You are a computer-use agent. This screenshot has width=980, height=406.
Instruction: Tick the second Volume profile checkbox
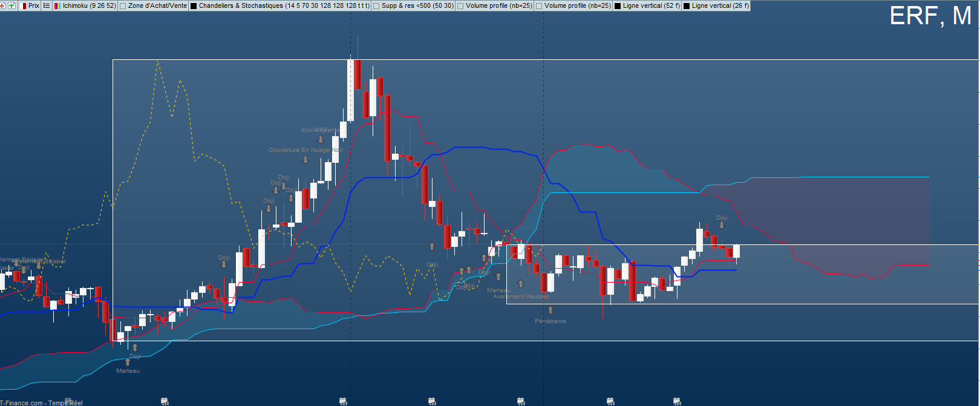click(x=539, y=6)
